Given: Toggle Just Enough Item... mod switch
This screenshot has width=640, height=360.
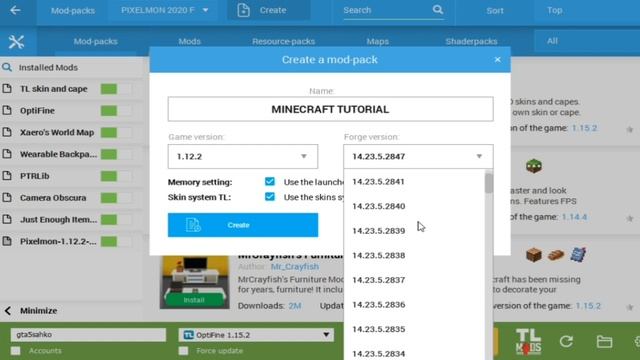Looking at the screenshot, I should (116, 220).
